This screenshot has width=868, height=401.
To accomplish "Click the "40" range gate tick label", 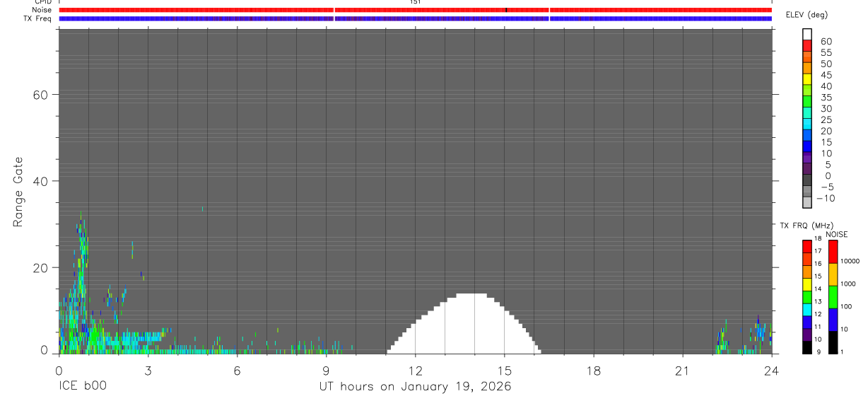I will tap(42, 181).
